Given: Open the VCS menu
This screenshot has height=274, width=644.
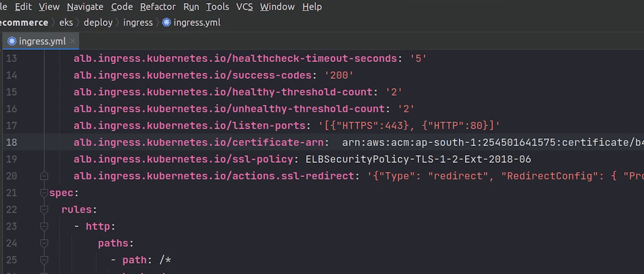Looking at the screenshot, I should (x=244, y=7).
